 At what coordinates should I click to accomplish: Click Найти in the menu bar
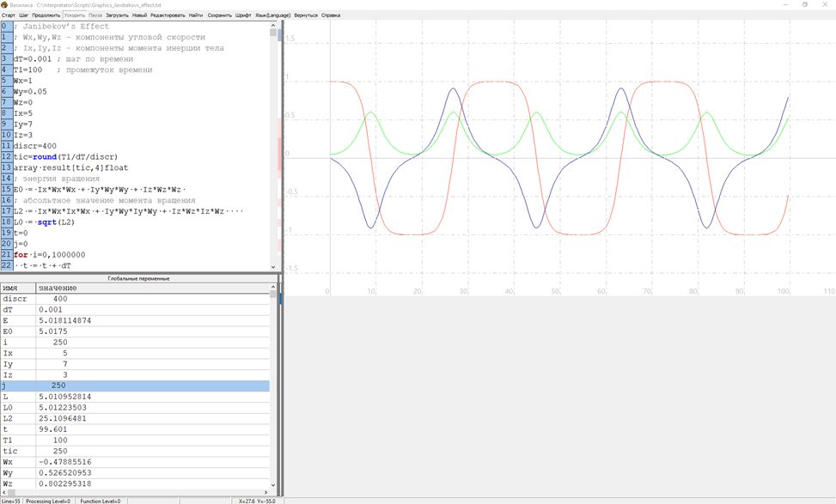coord(196,15)
